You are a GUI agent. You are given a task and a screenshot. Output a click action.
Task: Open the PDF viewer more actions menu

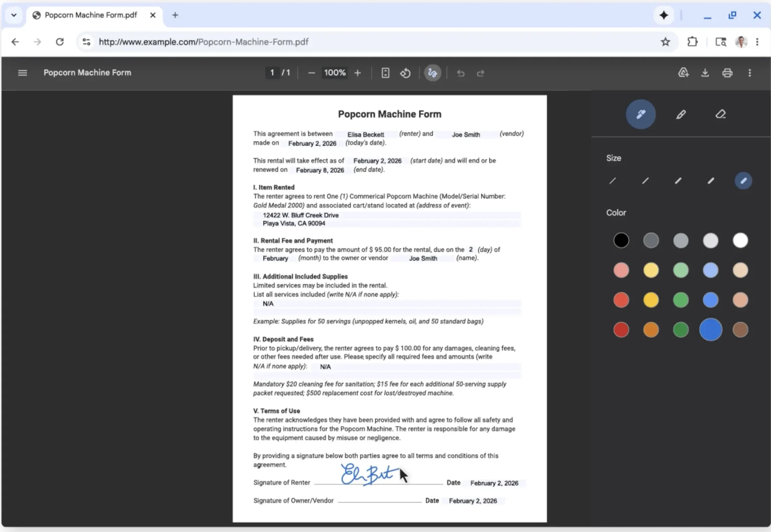pyautogui.click(x=749, y=73)
